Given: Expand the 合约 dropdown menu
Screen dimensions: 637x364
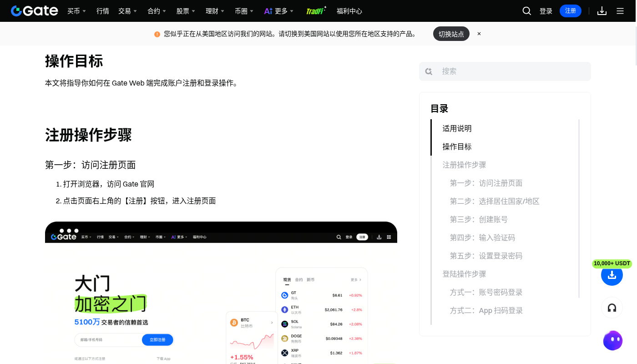Looking at the screenshot, I should [157, 11].
